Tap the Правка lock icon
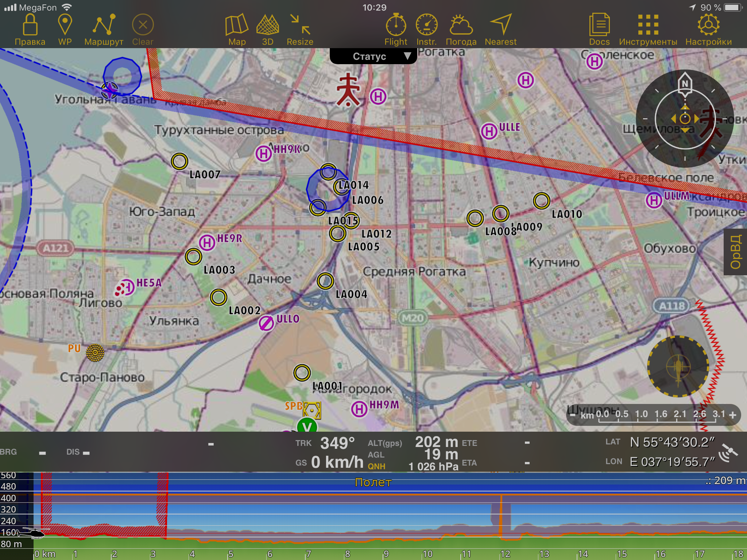This screenshot has height=560, width=747. point(30,26)
